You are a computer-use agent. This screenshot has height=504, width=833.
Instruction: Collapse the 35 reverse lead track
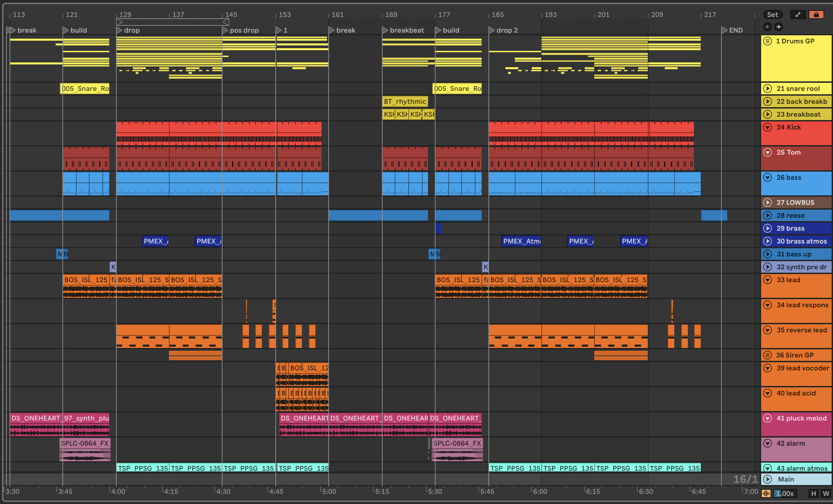[x=768, y=330]
